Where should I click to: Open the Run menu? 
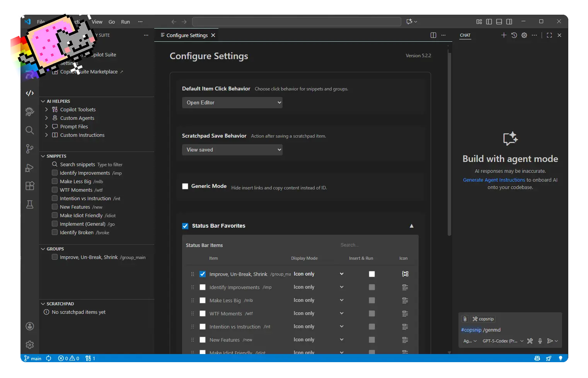pos(125,22)
